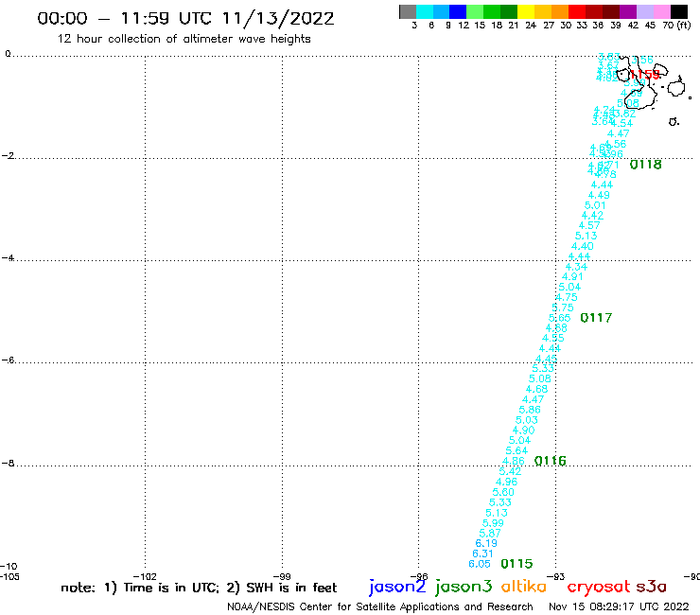Click the 5.87 wave height value
Image resolution: width=700 pixels, height=615 pixels.
490,534
